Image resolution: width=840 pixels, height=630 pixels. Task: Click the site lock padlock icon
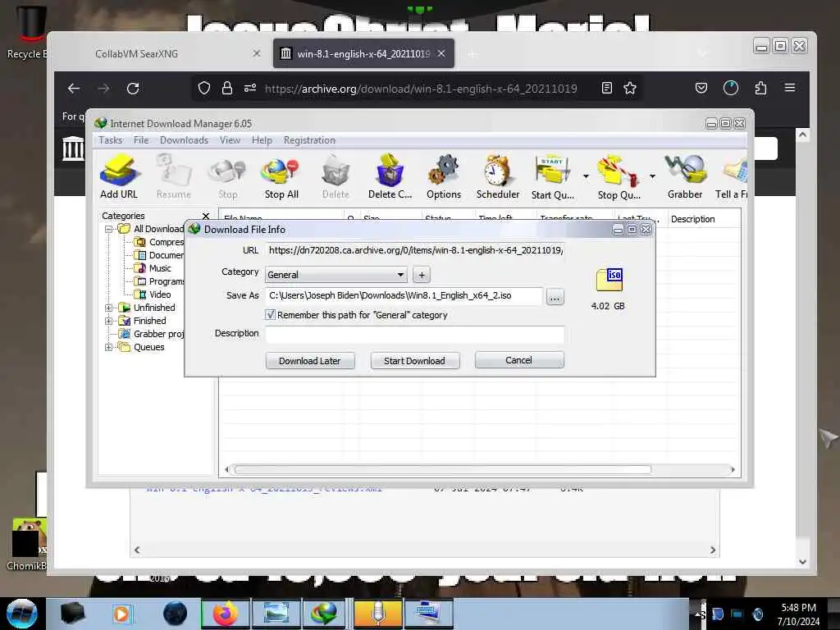[x=227, y=88]
